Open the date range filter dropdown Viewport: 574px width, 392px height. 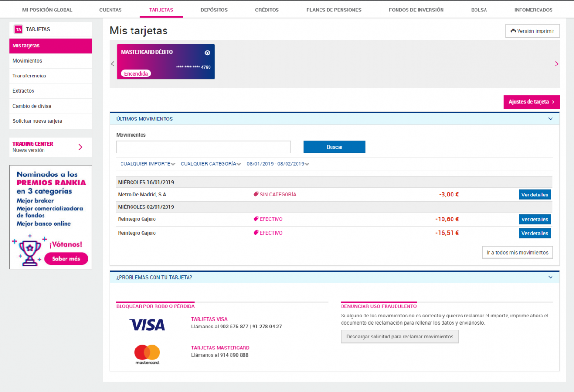coord(278,164)
